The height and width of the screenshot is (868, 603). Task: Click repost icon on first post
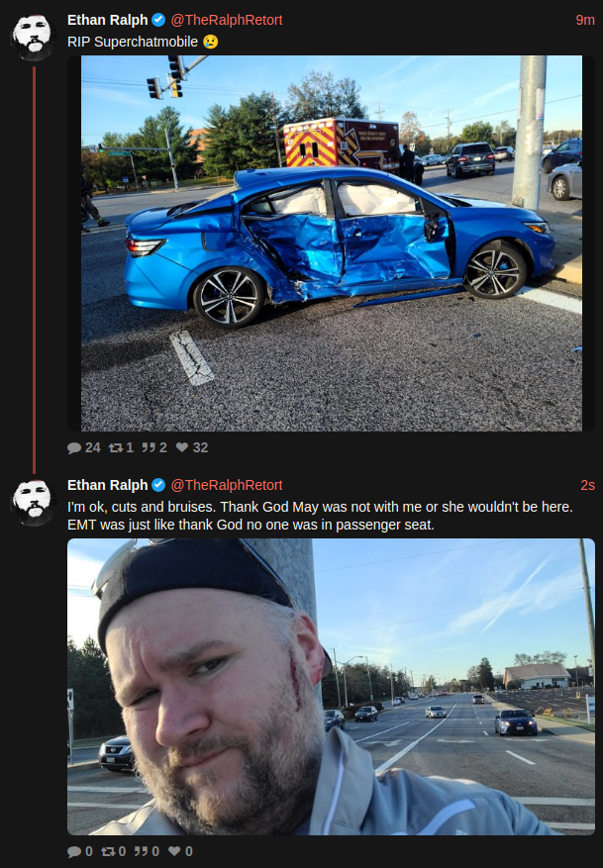pyautogui.click(x=115, y=447)
